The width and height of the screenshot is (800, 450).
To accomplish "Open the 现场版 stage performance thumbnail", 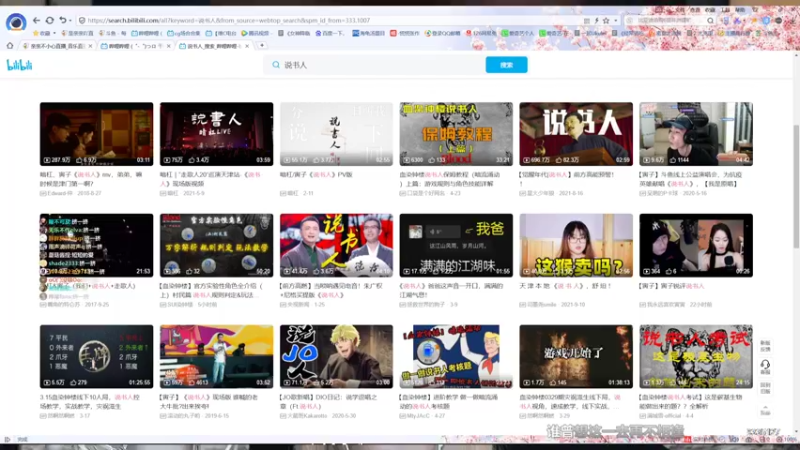I will click(x=216, y=356).
